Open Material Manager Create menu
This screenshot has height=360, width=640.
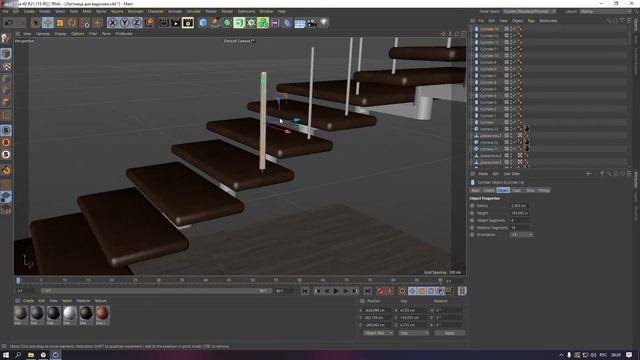pyautogui.click(x=29, y=301)
